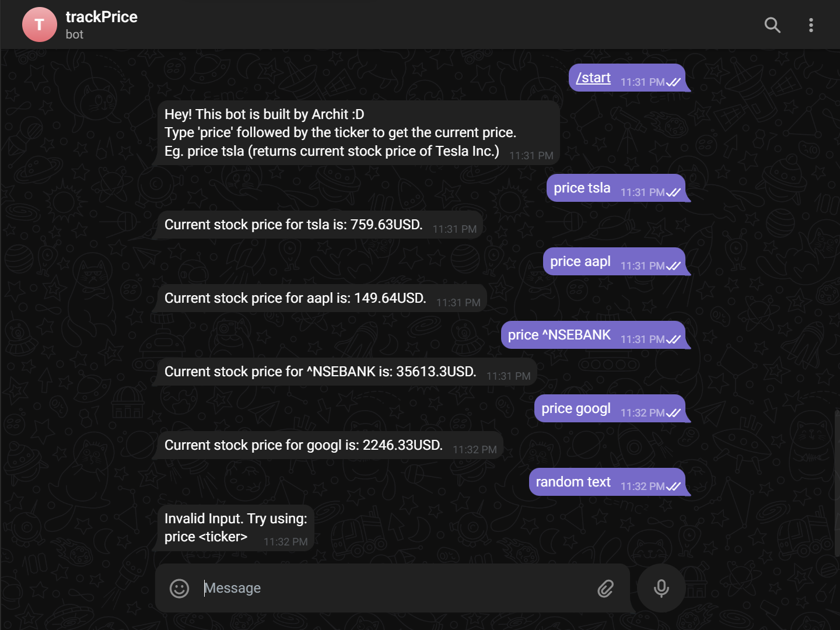Click the 'price aapl' message bubble
840x630 pixels.
click(614, 261)
